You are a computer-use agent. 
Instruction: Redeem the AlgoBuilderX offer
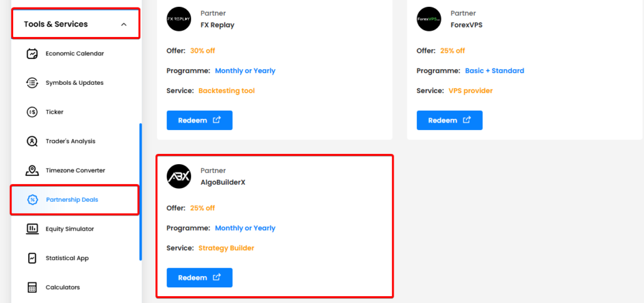(x=199, y=277)
